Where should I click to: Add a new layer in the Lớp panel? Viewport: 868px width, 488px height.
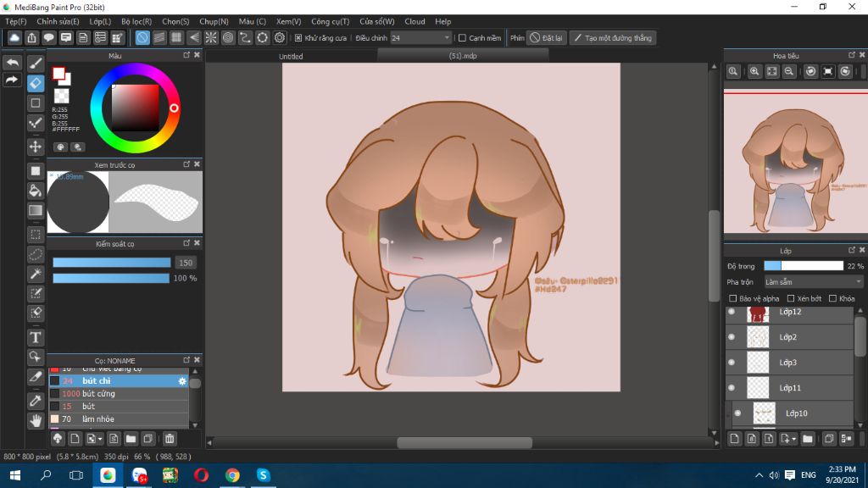pos(734,439)
